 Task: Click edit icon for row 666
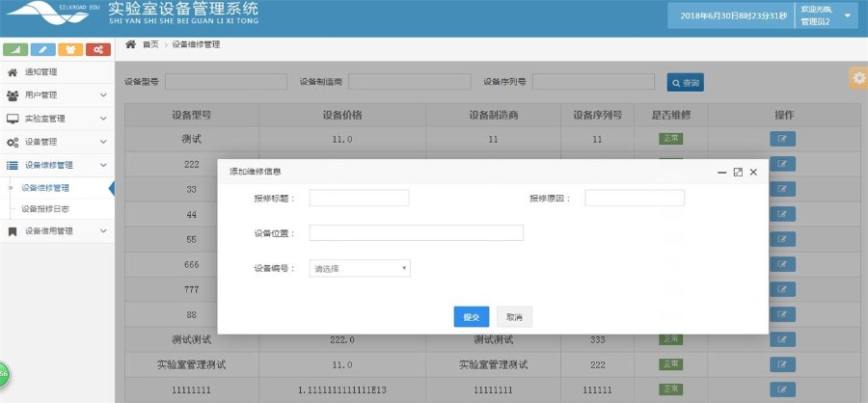tap(782, 264)
